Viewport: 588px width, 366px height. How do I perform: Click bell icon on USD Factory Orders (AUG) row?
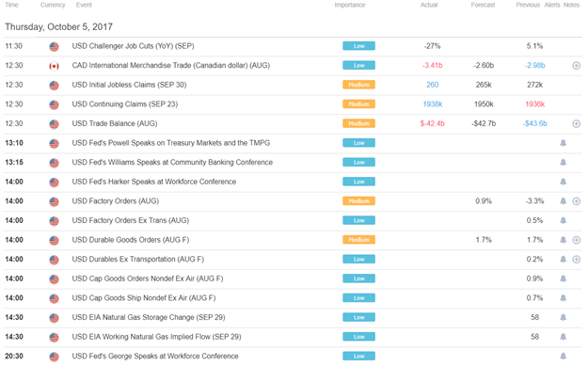tap(563, 201)
